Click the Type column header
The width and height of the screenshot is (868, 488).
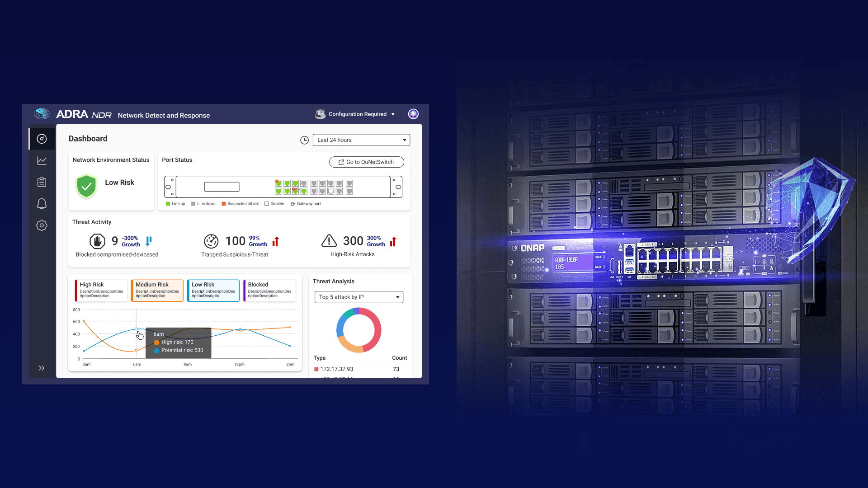(320, 358)
